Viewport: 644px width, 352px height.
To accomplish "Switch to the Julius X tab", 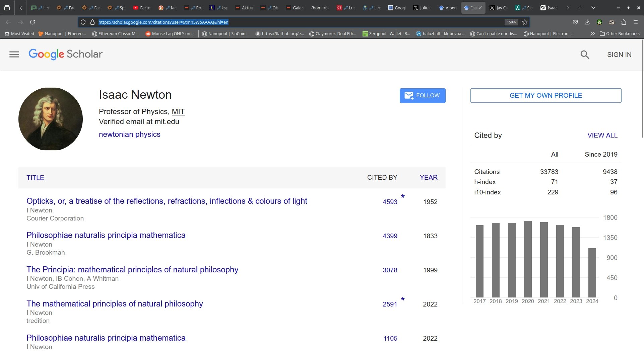I will click(422, 8).
